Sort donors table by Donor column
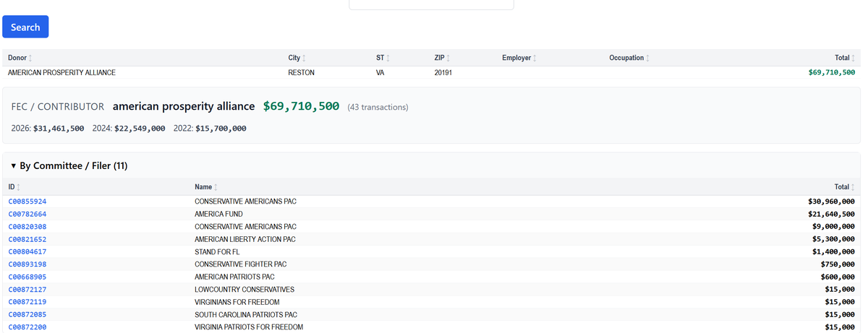868x333 pixels. 20,58
